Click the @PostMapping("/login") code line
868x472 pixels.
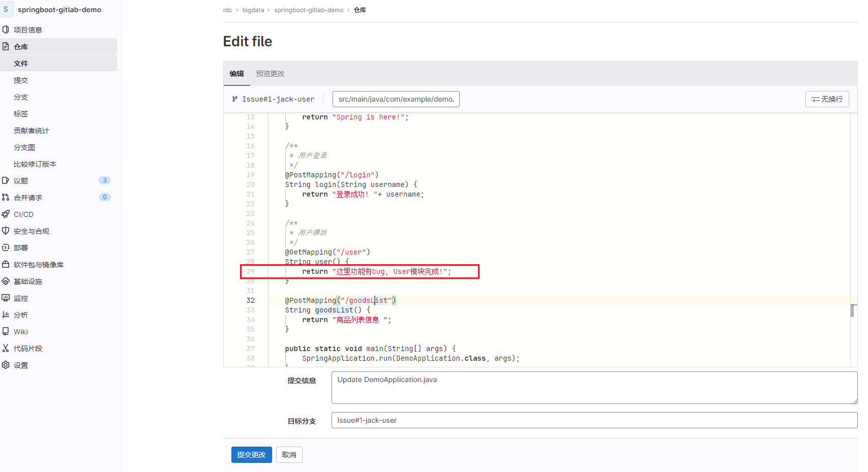[x=332, y=175]
